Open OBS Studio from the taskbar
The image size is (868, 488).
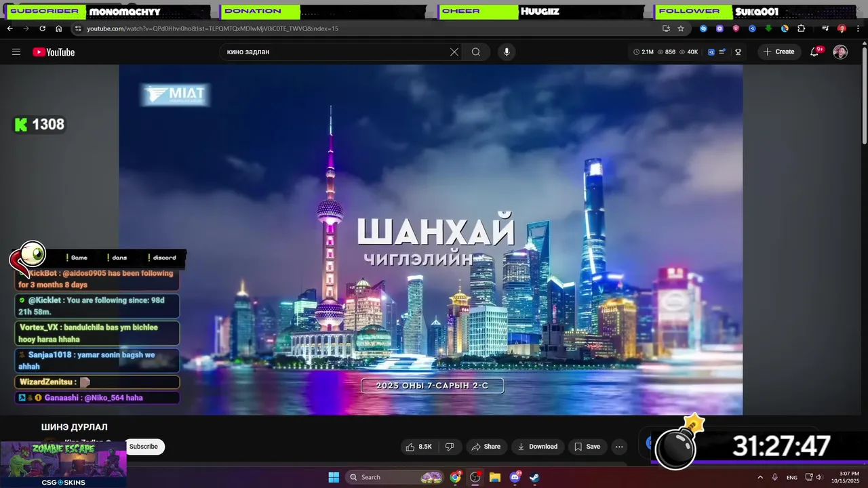(475, 477)
